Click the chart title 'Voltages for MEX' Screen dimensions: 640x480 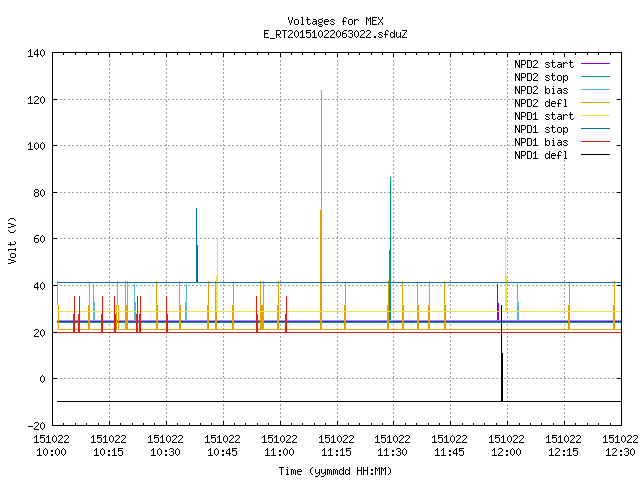[x=335, y=21]
